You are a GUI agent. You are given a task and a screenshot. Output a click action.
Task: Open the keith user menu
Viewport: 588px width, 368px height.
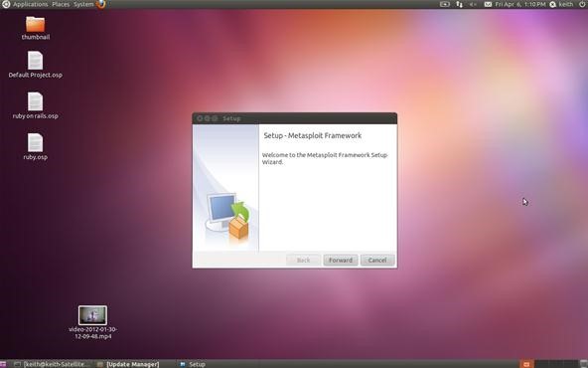pyautogui.click(x=562, y=5)
